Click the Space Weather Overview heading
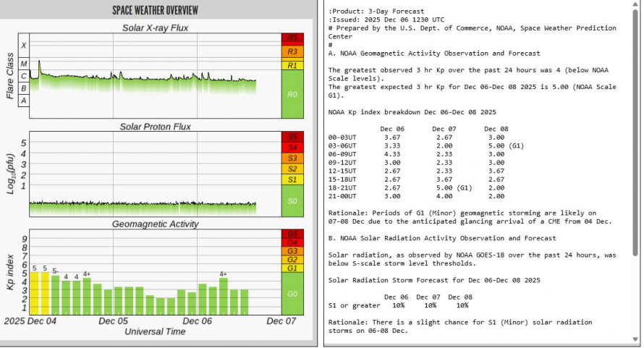The image size is (644, 348). tap(156, 10)
